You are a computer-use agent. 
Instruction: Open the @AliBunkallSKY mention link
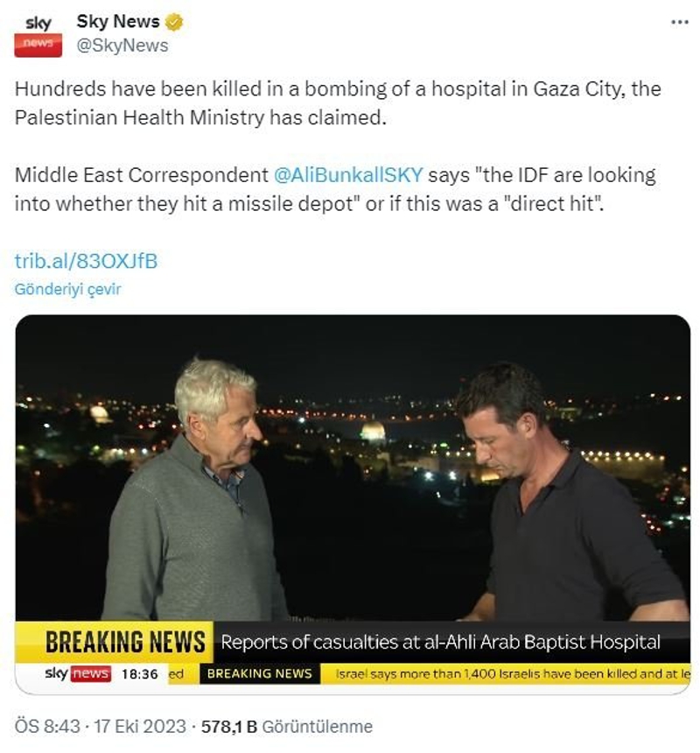click(348, 175)
